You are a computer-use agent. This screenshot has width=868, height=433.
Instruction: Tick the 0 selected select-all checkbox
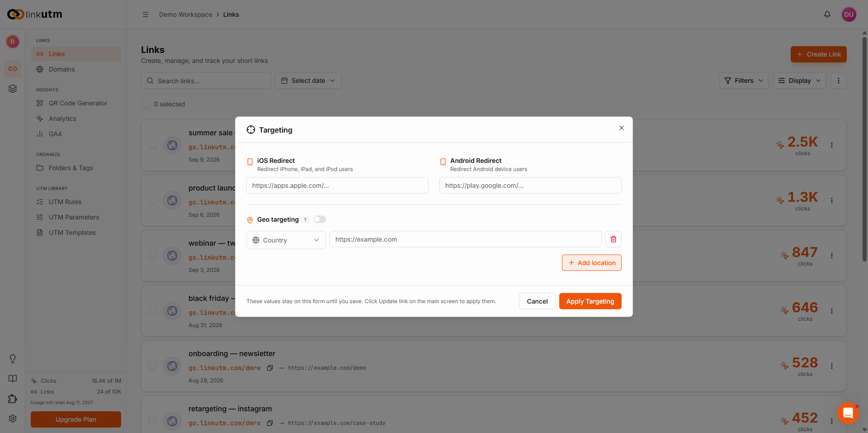click(x=146, y=104)
